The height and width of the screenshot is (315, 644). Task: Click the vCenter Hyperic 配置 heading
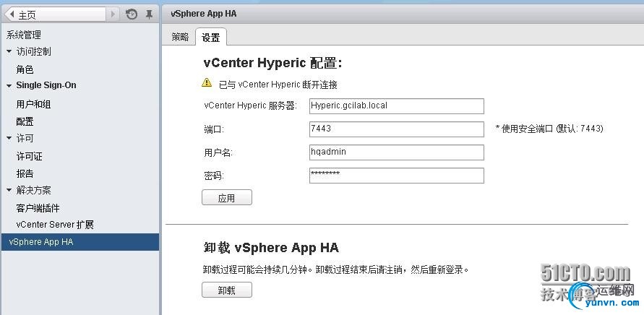coord(272,63)
